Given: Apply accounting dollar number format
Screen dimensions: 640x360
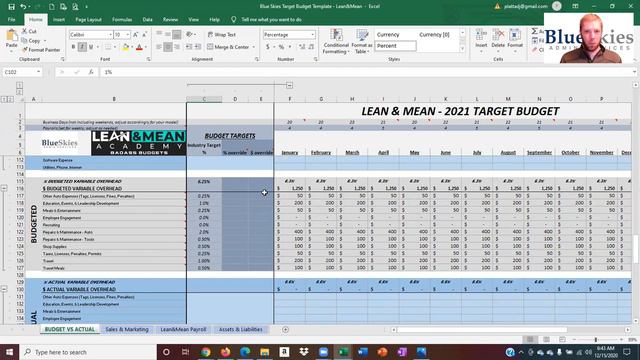Looking at the screenshot, I should (268, 47).
